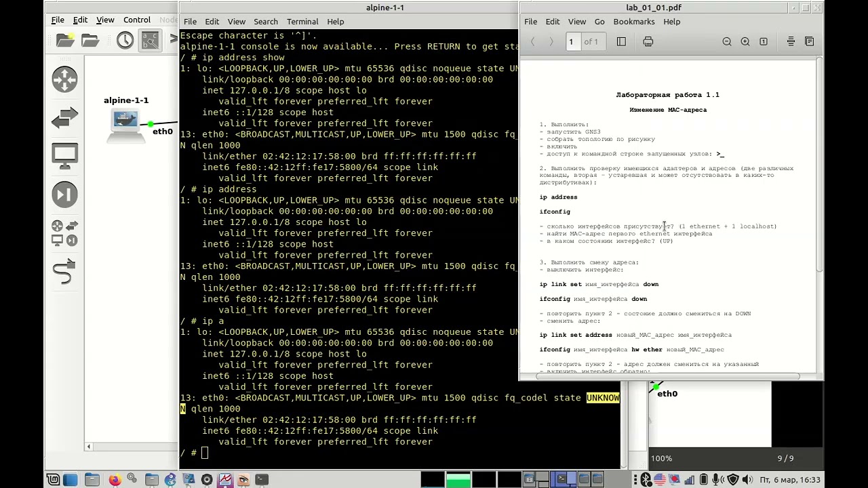Screen dimensions: 868x488
Task: Open network signal tray icon
Action: [x=688, y=480]
